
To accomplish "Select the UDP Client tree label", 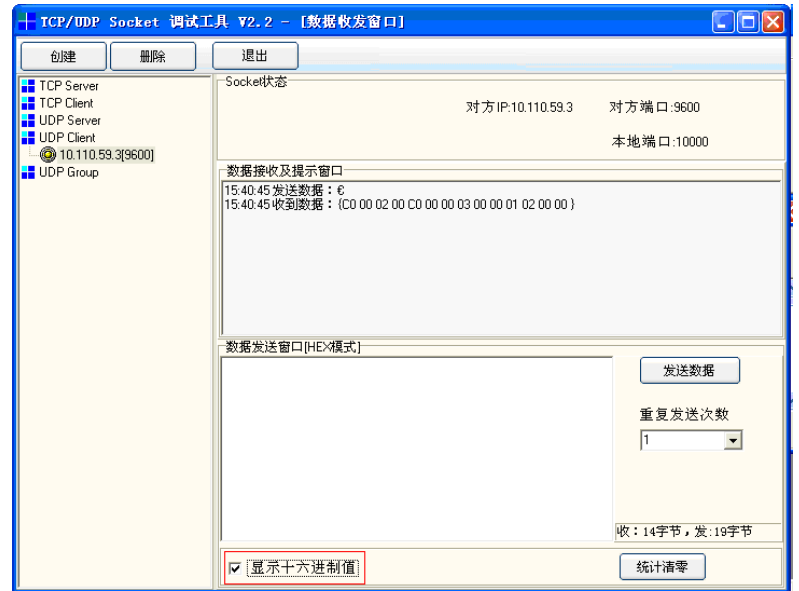I will point(67,137).
